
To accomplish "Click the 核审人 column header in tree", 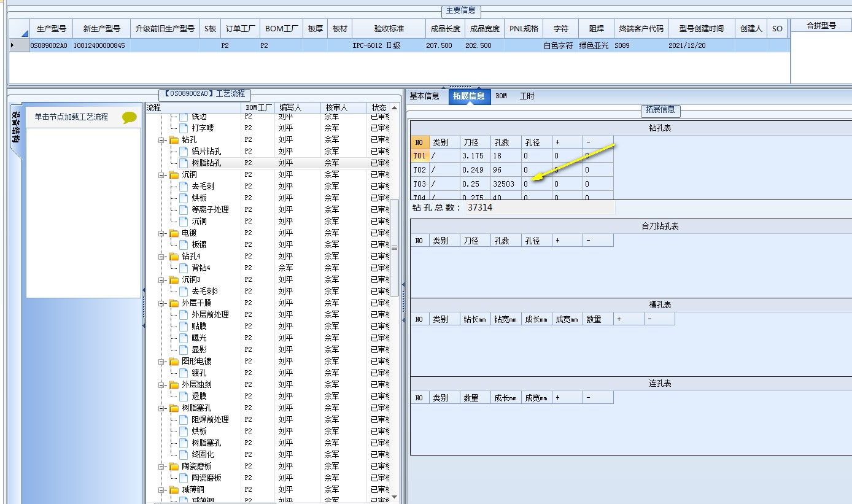I will tap(344, 107).
